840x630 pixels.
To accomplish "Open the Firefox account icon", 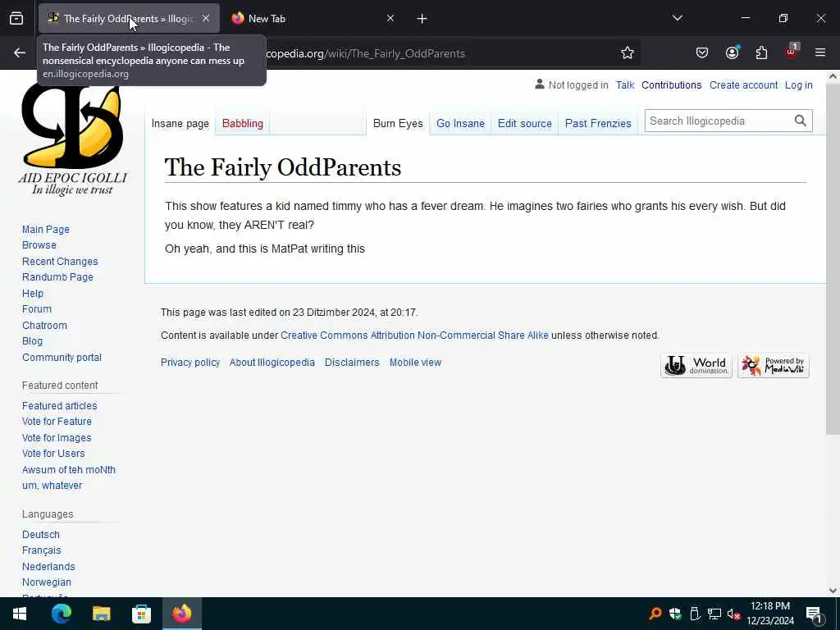I will 732,52.
